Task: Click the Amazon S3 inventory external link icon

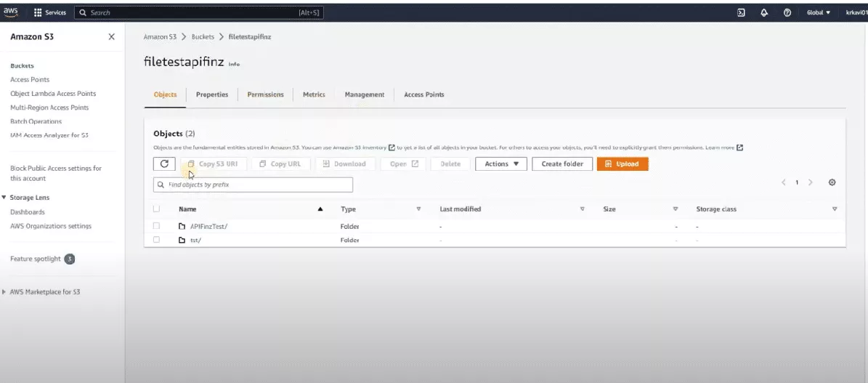Action: pos(392,148)
